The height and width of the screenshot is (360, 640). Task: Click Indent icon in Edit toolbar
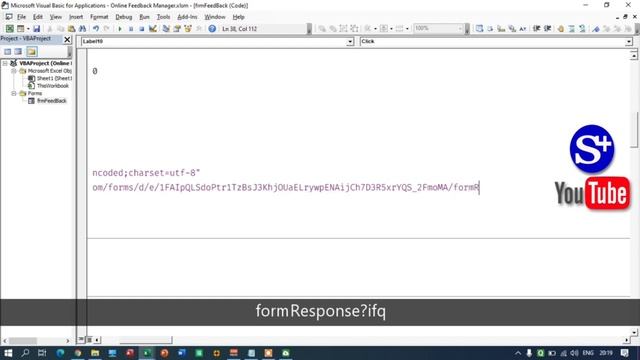click(x=536, y=29)
